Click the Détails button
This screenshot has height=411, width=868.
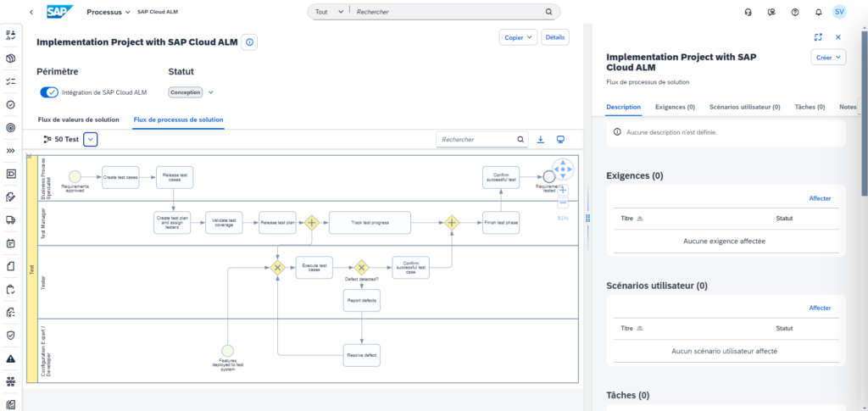(x=555, y=37)
